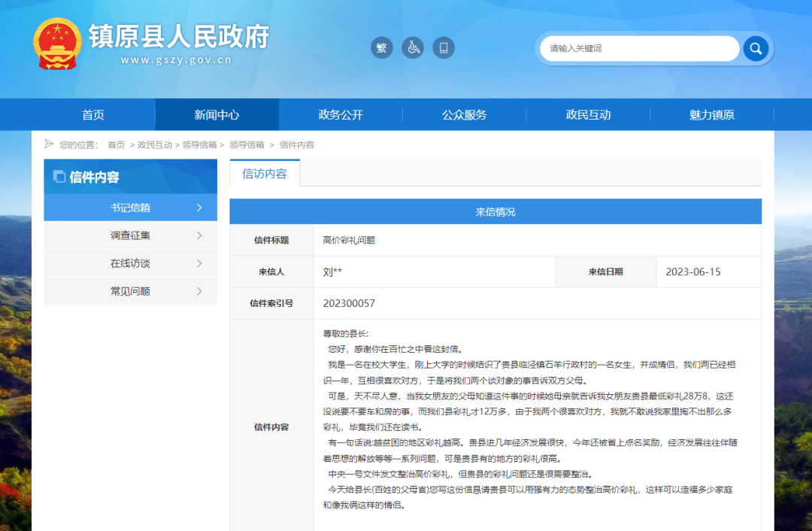
Task: Click the 信件内容 sidebar header icon
Action: (59, 177)
